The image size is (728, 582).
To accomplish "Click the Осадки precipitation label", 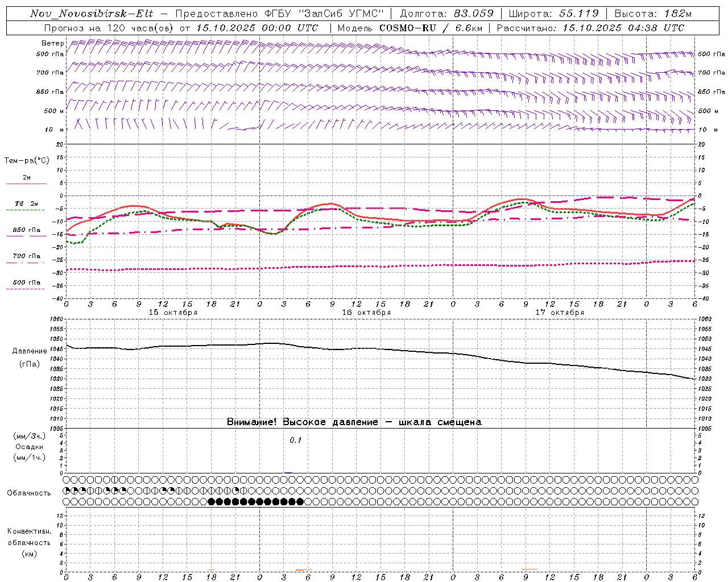I will point(30,447).
